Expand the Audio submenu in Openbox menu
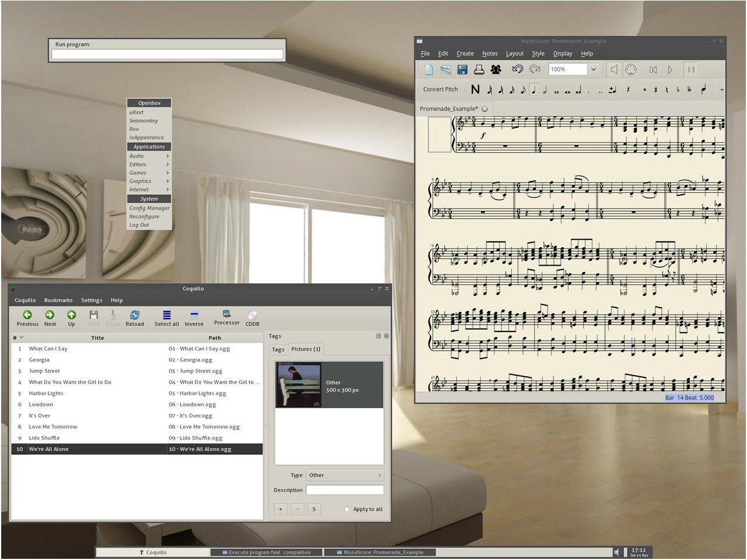This screenshot has width=747, height=560. click(150, 156)
